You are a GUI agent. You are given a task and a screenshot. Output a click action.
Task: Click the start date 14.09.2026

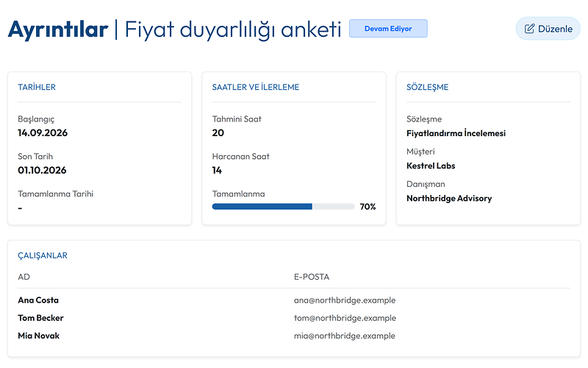[x=43, y=133]
